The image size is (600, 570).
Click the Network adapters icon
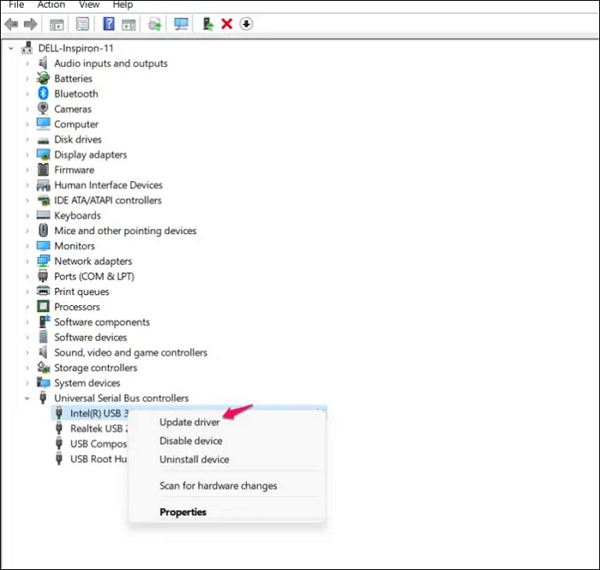click(x=43, y=261)
